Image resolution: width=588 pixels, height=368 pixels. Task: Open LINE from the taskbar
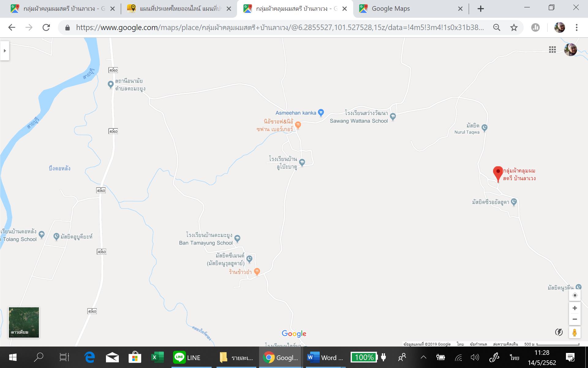coord(187,358)
